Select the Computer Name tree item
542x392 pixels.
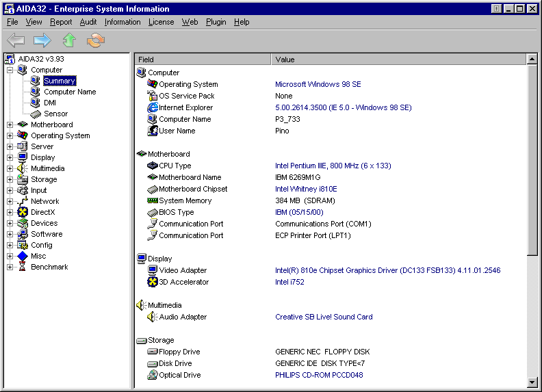tap(70, 92)
